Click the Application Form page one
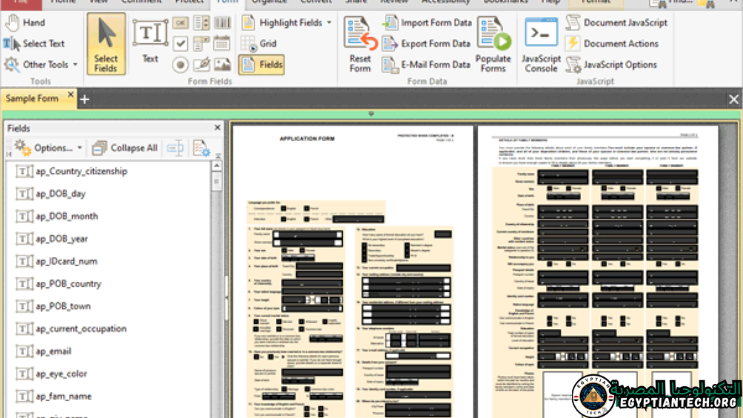Screen dimensions: 743x418 353,272
